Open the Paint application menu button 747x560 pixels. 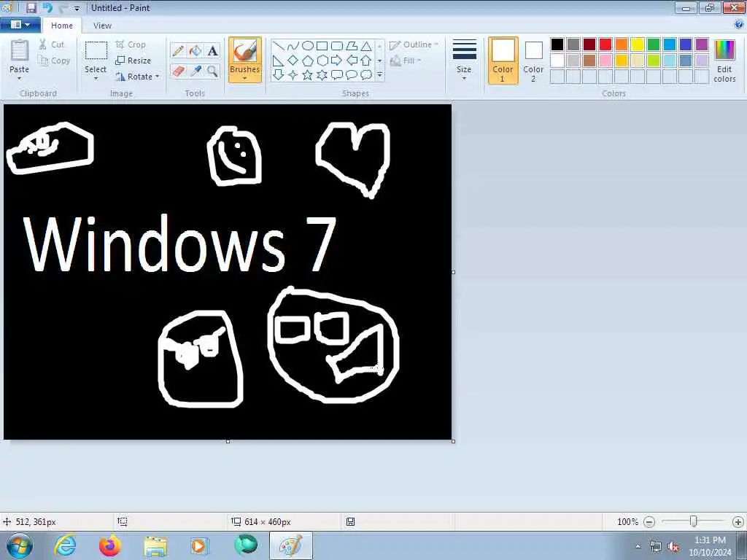[x=20, y=25]
